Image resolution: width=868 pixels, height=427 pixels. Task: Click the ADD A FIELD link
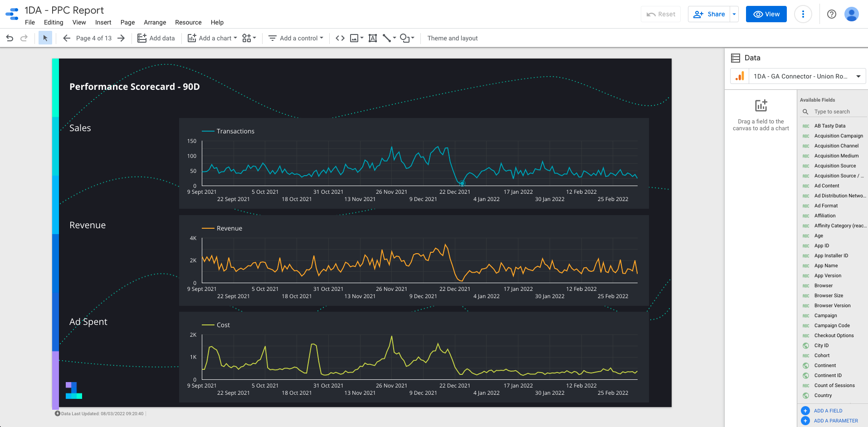click(x=828, y=411)
